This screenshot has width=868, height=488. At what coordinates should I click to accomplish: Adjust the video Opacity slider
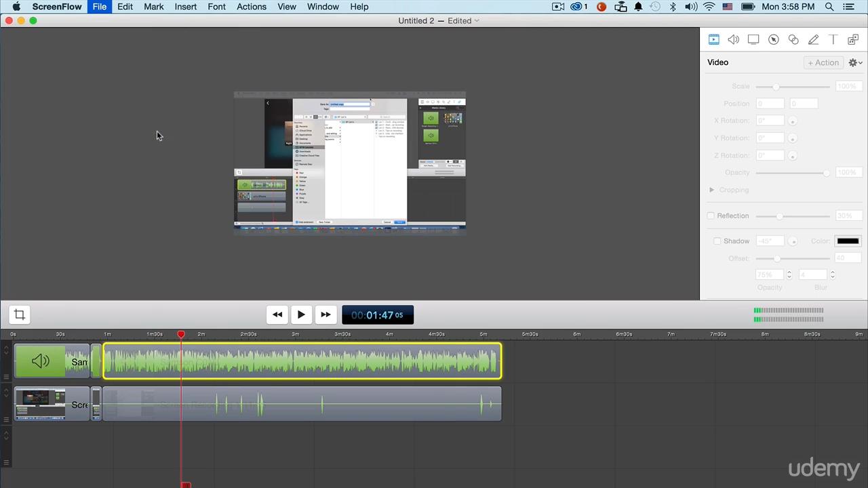(793, 173)
